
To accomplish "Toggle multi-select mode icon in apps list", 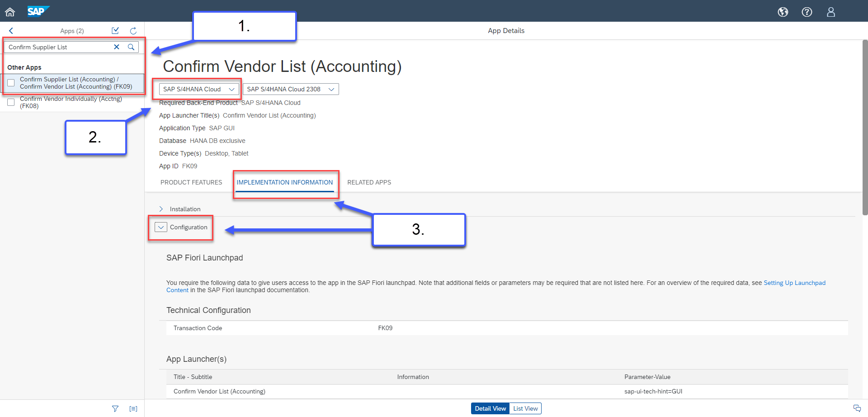I will (115, 31).
